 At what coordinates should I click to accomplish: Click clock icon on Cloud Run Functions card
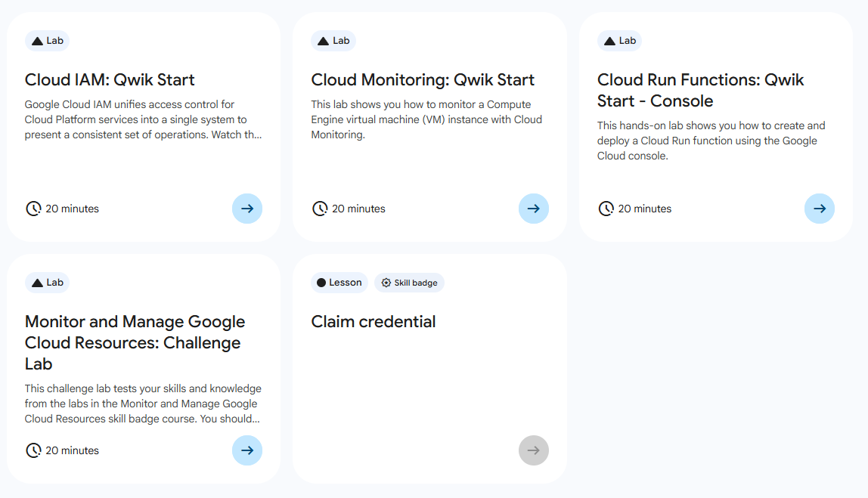click(606, 209)
